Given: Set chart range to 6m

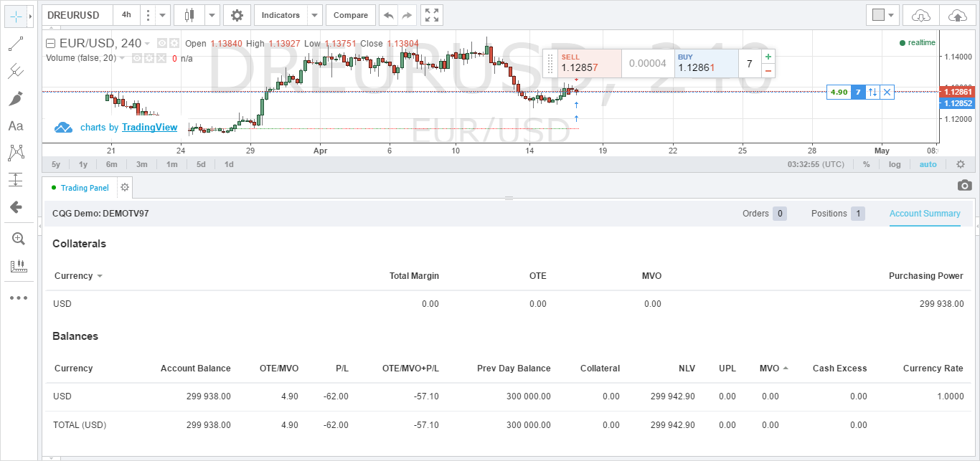Looking at the screenshot, I should 112,164.
